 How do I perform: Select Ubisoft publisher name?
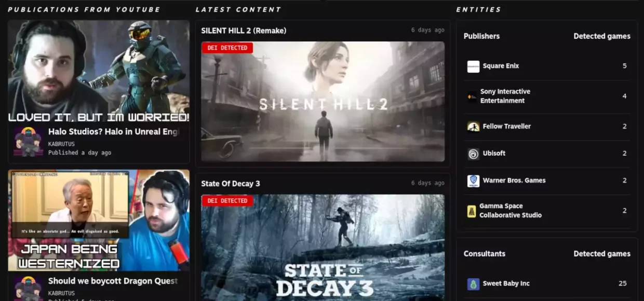pos(494,153)
